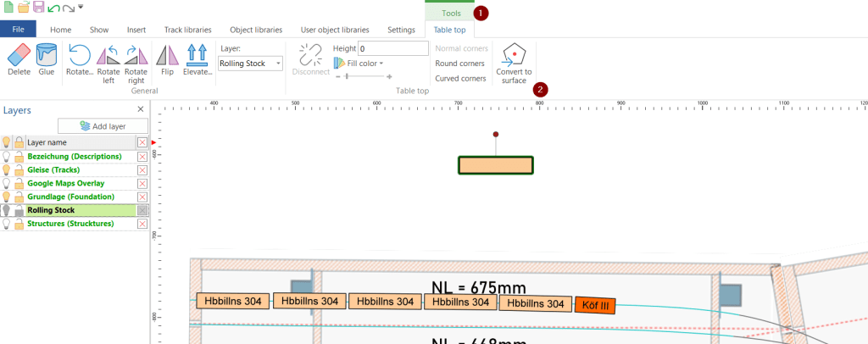Toggle visibility of Structures (Strucktures) layer

(x=7, y=224)
